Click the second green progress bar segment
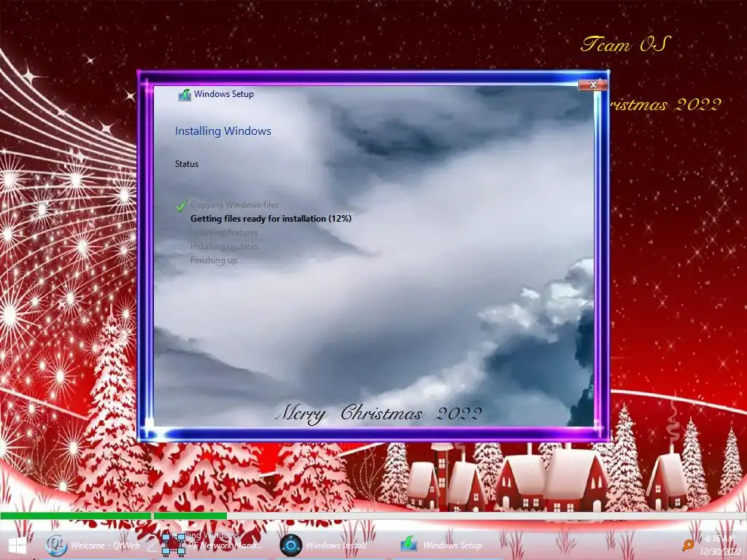 click(x=190, y=516)
